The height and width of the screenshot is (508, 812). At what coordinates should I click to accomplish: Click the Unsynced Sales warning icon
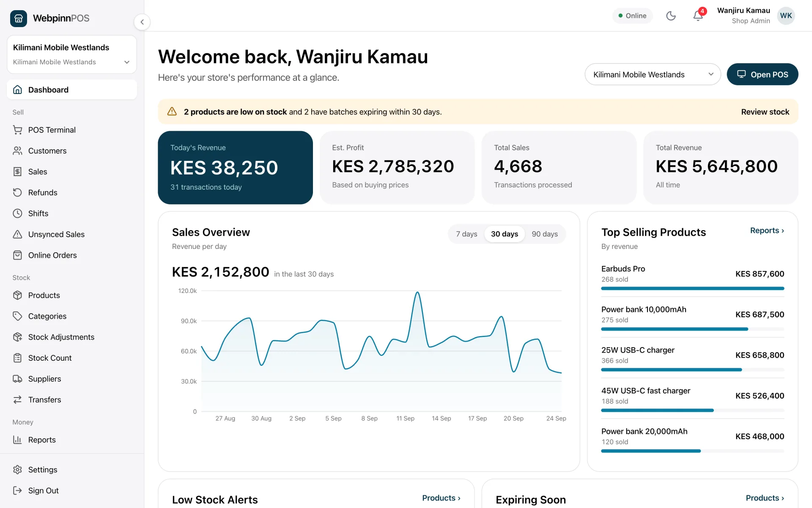pyautogui.click(x=17, y=234)
